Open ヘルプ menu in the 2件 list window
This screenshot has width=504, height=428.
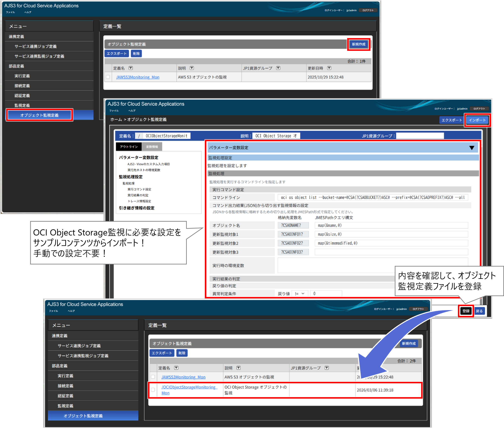[71, 311]
